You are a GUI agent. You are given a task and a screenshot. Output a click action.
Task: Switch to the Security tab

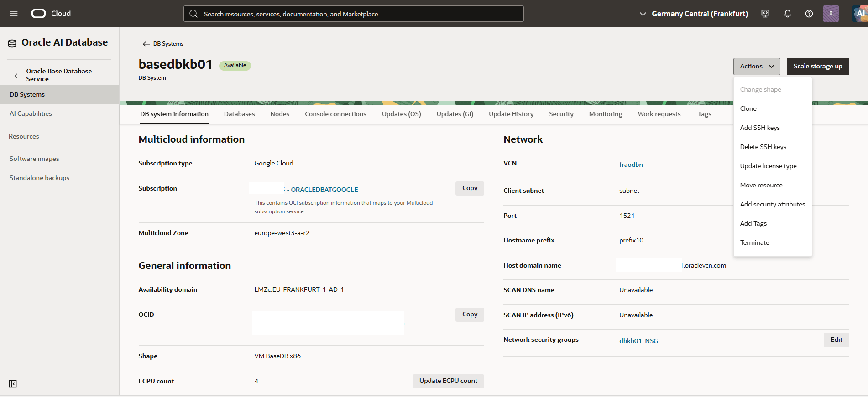point(561,114)
